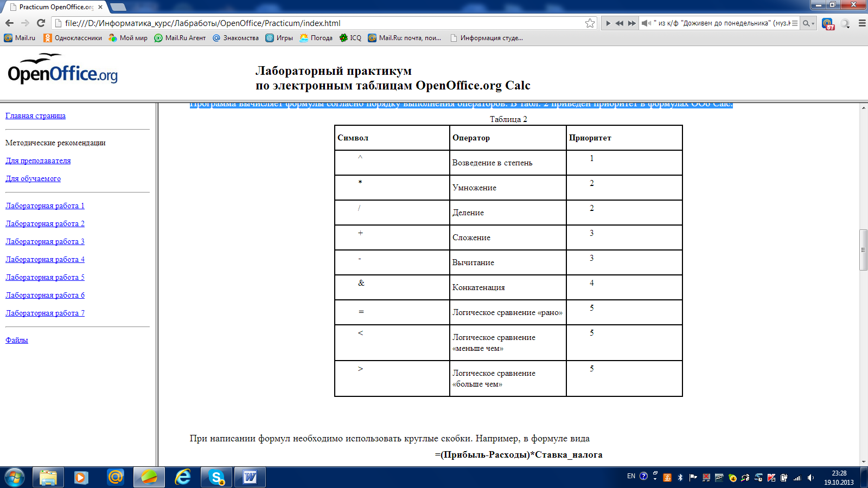The width and height of the screenshot is (868, 488).
Task: Go to Главная страница link
Action: [35, 115]
